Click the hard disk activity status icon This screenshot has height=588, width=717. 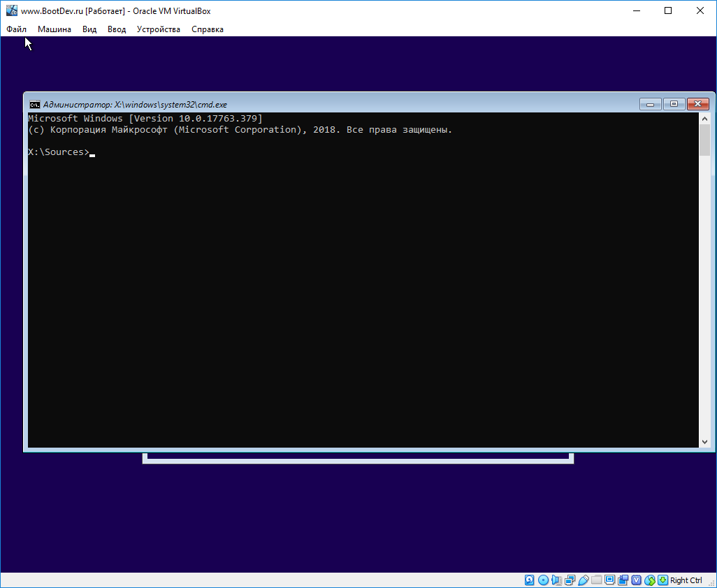pos(529,580)
